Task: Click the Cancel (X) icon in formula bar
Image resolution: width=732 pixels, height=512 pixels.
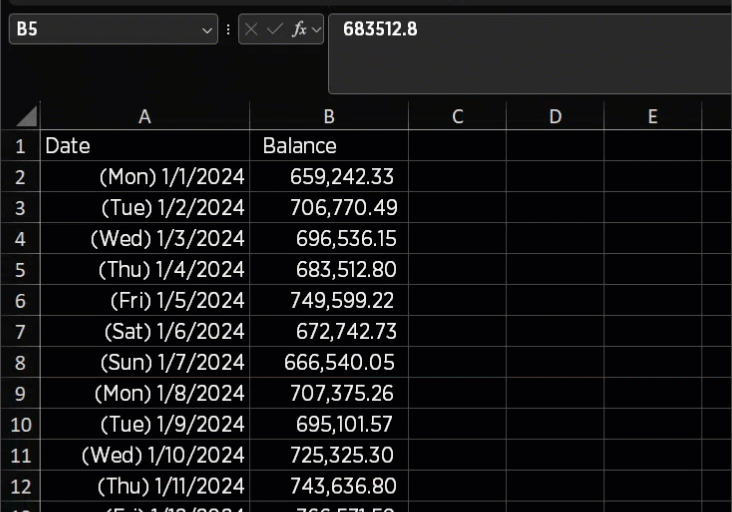Action: coord(251,30)
